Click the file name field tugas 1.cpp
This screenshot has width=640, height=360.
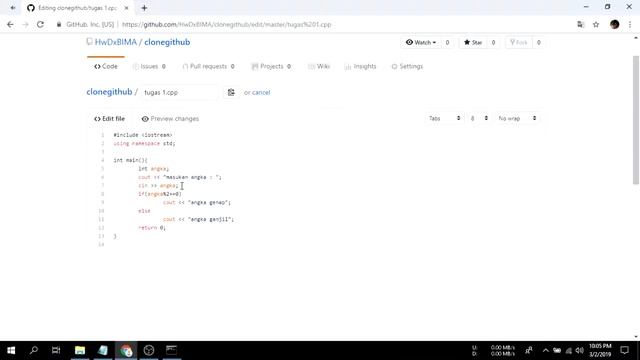[x=179, y=93]
